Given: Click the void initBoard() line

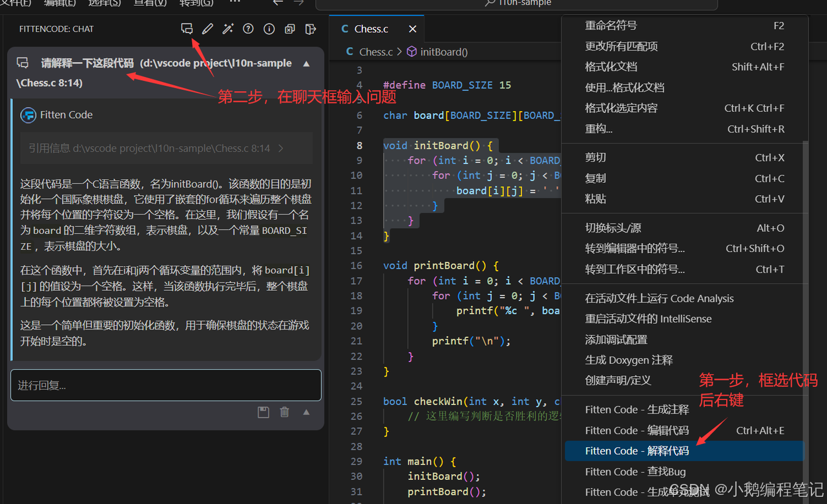Looking at the screenshot, I should pyautogui.click(x=438, y=145).
